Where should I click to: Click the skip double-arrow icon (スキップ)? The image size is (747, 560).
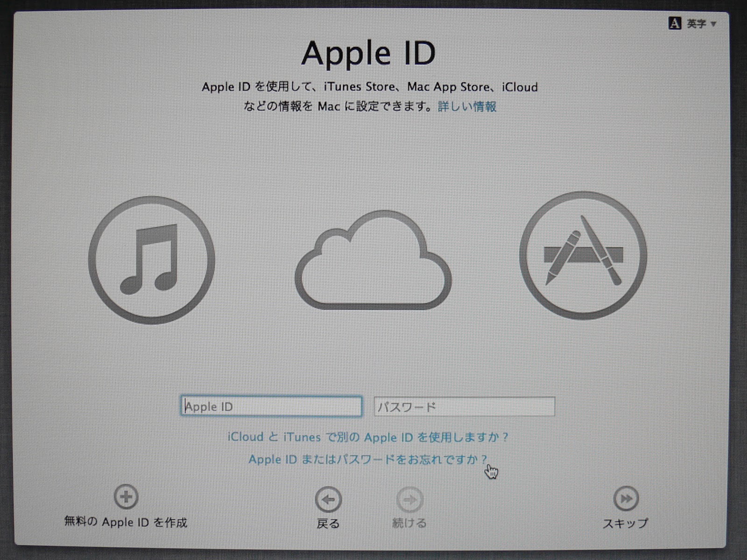(x=626, y=498)
